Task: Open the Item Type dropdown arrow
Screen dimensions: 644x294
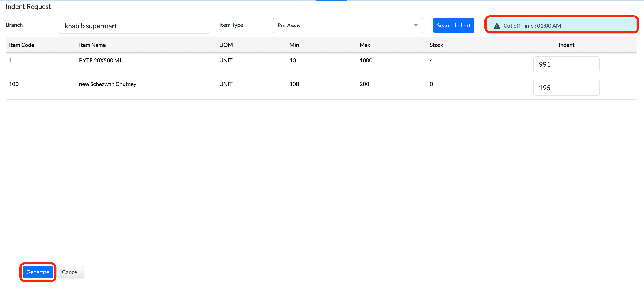Action: pos(416,25)
